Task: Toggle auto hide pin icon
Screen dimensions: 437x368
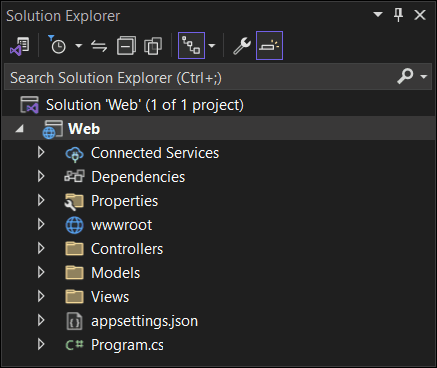Action: (398, 15)
